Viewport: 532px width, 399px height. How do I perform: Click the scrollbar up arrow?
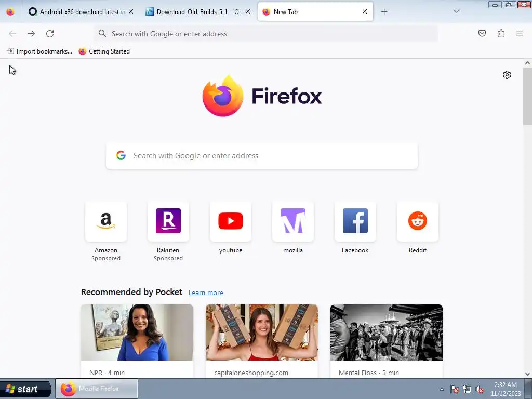(x=527, y=63)
